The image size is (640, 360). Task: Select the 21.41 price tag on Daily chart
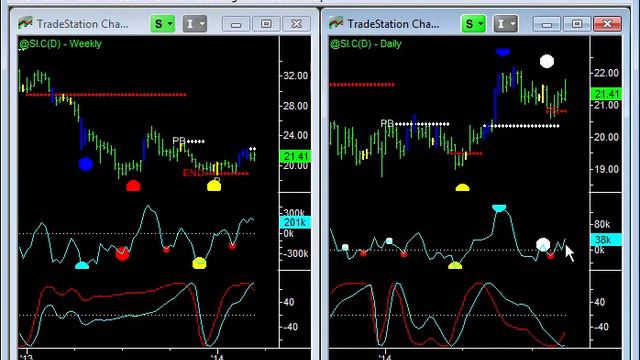607,94
